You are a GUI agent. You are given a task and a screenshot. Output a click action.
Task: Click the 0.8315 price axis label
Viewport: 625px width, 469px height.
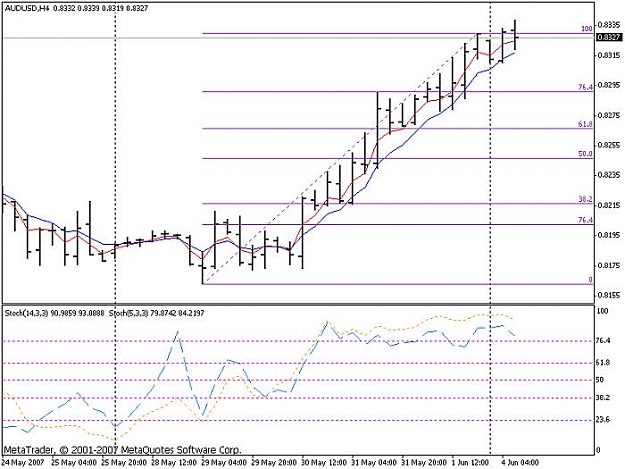(609, 55)
